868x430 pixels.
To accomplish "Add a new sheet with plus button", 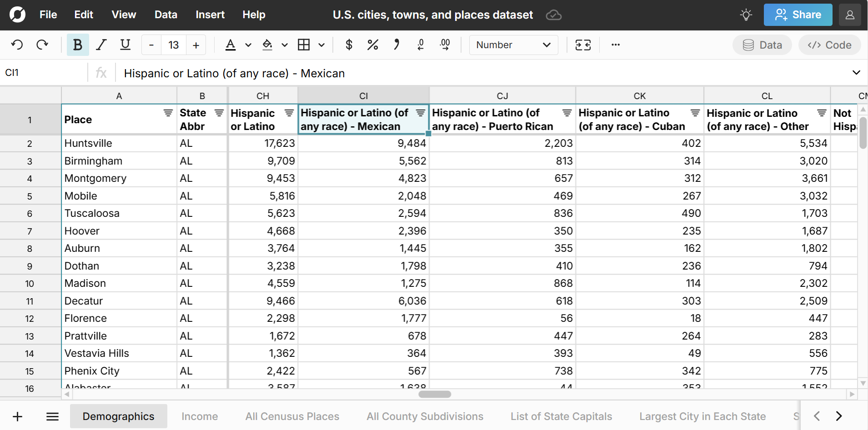I will 17,416.
